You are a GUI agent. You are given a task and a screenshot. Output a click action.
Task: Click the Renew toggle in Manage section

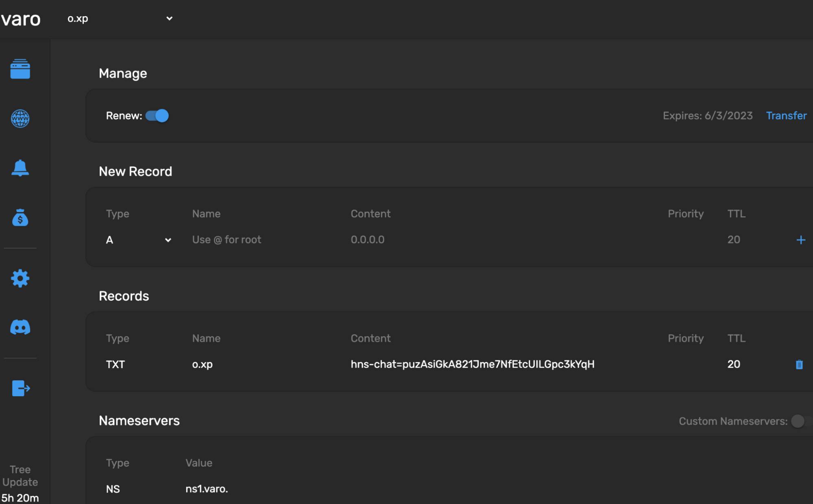pyautogui.click(x=156, y=116)
